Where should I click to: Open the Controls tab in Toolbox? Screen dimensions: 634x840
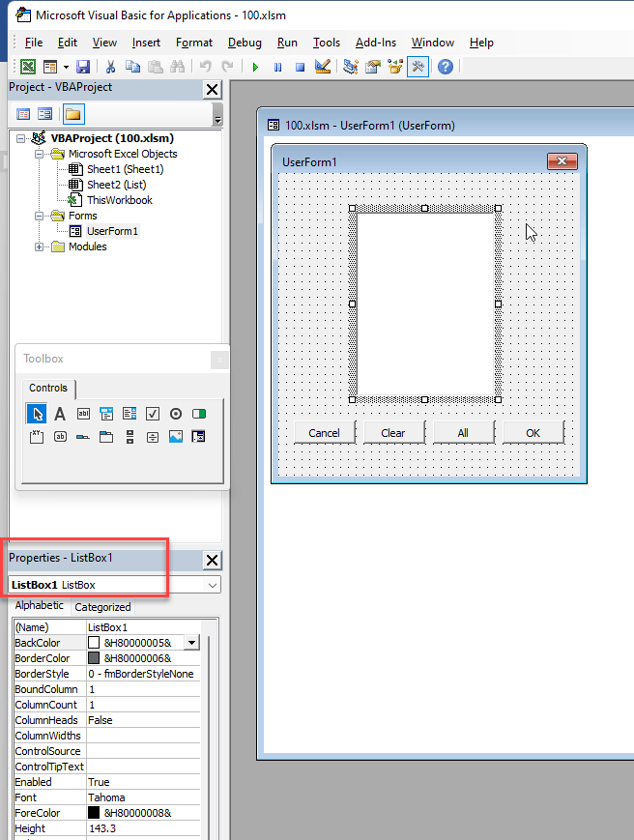pos(48,388)
